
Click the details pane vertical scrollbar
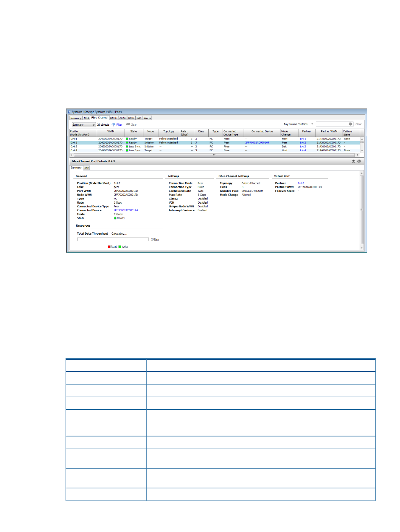362,209
